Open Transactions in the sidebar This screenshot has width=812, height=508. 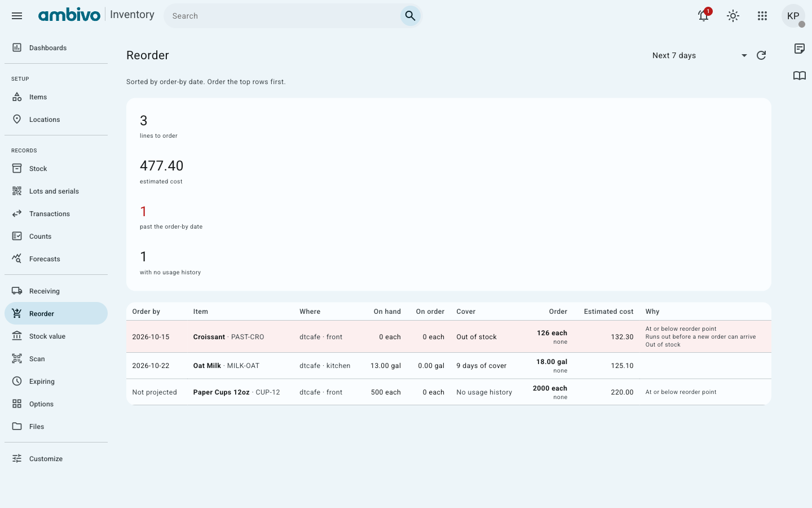point(56,214)
